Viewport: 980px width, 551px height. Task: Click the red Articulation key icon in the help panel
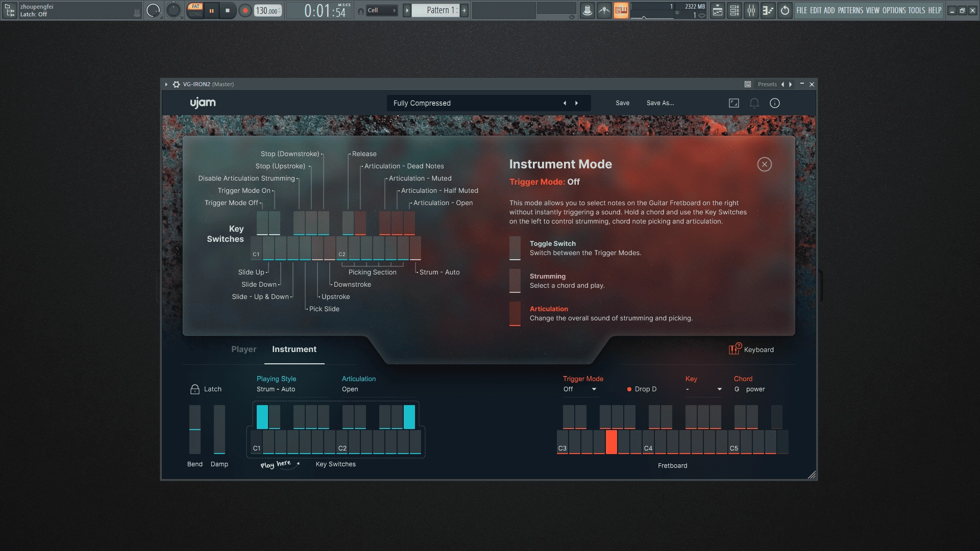(x=515, y=313)
